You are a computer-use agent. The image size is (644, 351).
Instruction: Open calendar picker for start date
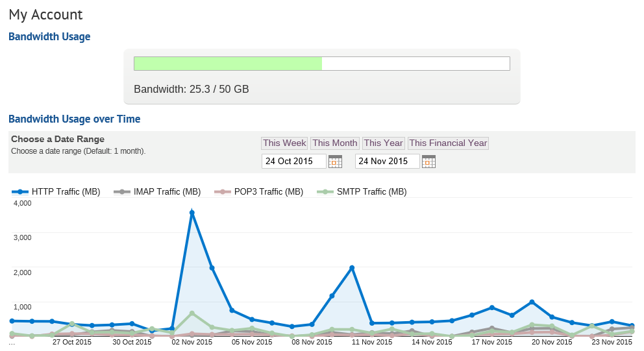(x=335, y=162)
